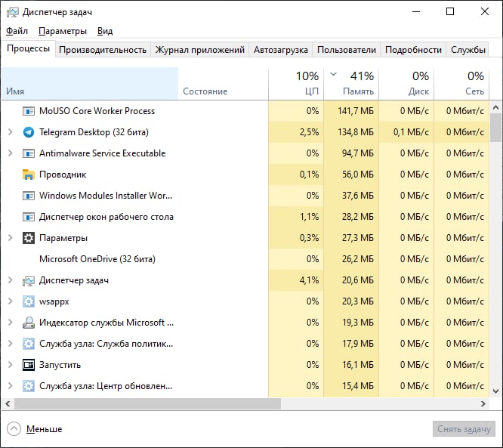
Task: Click the 2,5% CPU value
Action: pos(309,132)
